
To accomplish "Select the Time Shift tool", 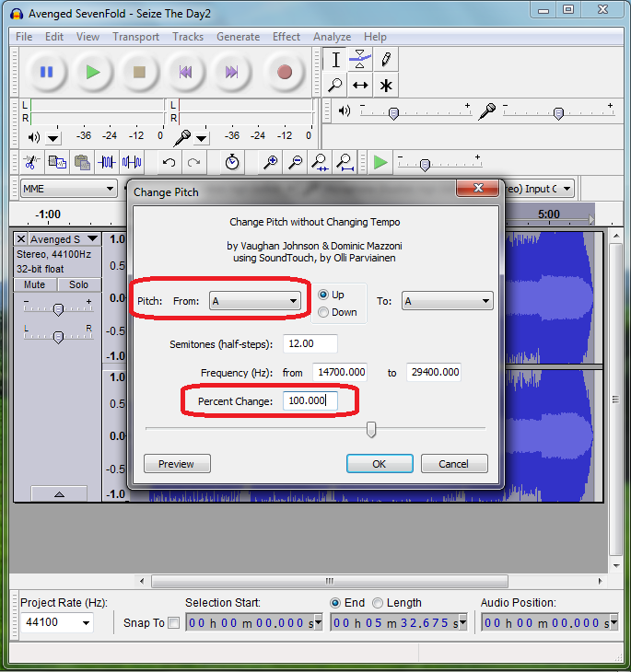I will click(x=360, y=86).
